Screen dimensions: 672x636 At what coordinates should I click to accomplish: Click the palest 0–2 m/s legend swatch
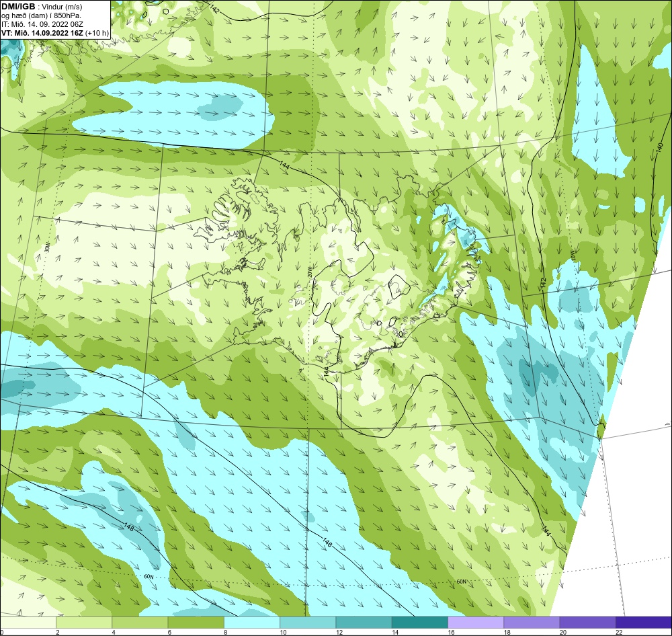tap(28, 622)
